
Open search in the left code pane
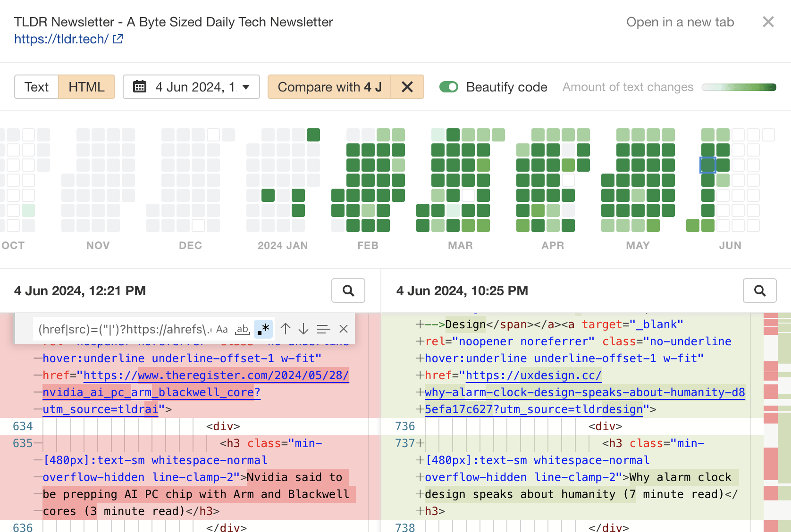[x=348, y=291]
